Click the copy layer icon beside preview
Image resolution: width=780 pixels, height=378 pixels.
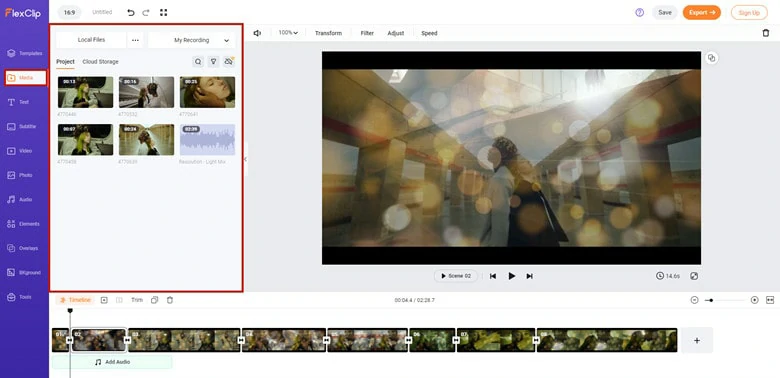coord(711,58)
